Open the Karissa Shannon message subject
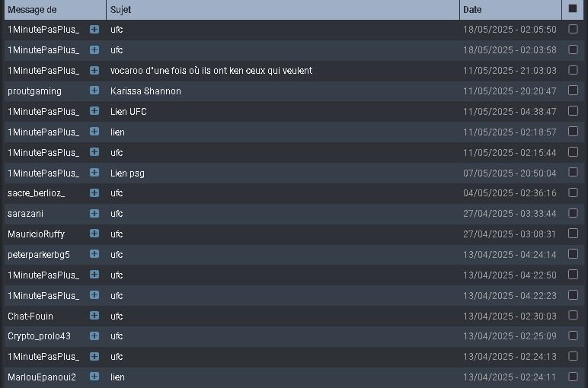588x388 pixels. 145,91
